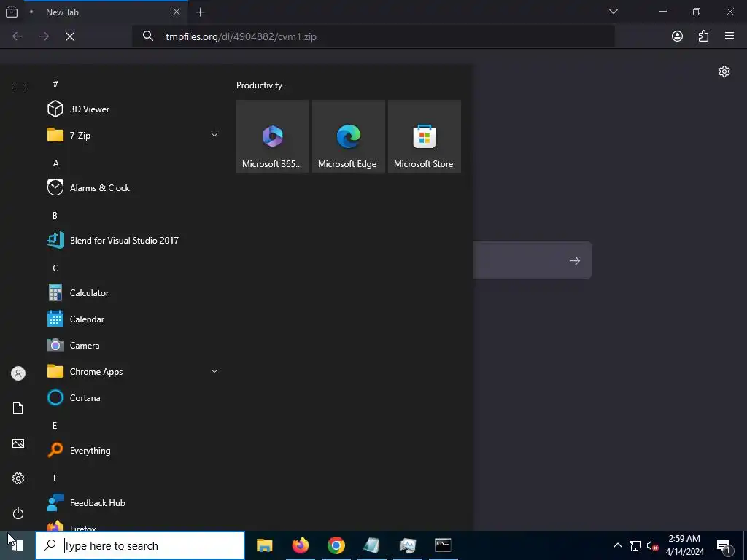The width and height of the screenshot is (747, 560).
Task: Open the notepad-like taskbar icon
Action: click(x=371, y=545)
